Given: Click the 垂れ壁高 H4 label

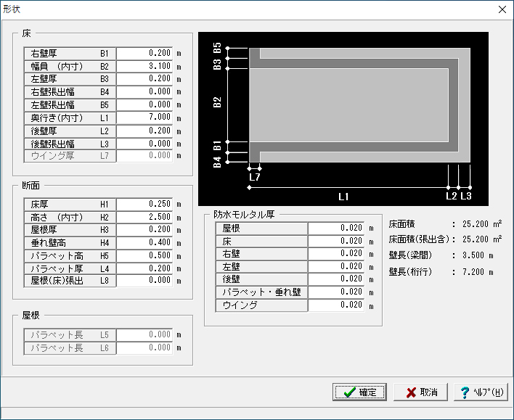Looking at the screenshot, I should (70, 242).
